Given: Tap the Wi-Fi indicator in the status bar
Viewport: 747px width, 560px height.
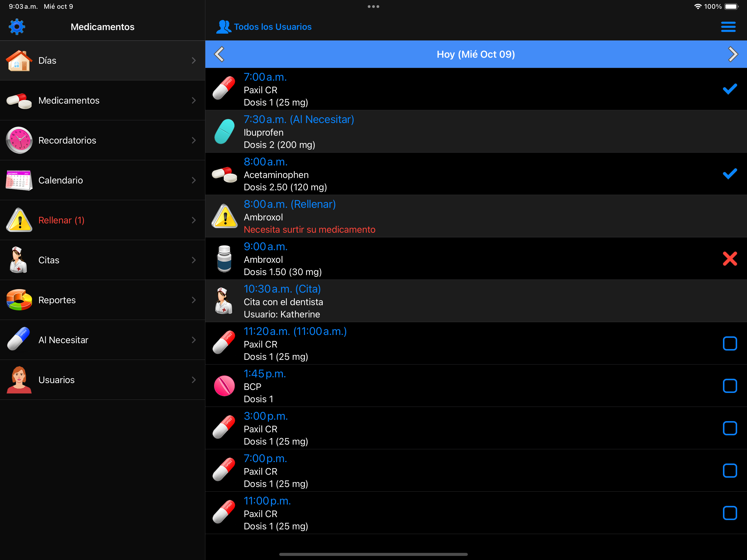Looking at the screenshot, I should click(698, 6).
